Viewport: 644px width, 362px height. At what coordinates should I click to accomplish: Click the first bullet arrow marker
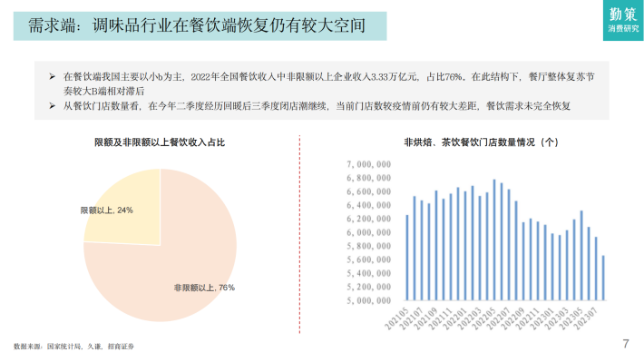[x=53, y=76]
